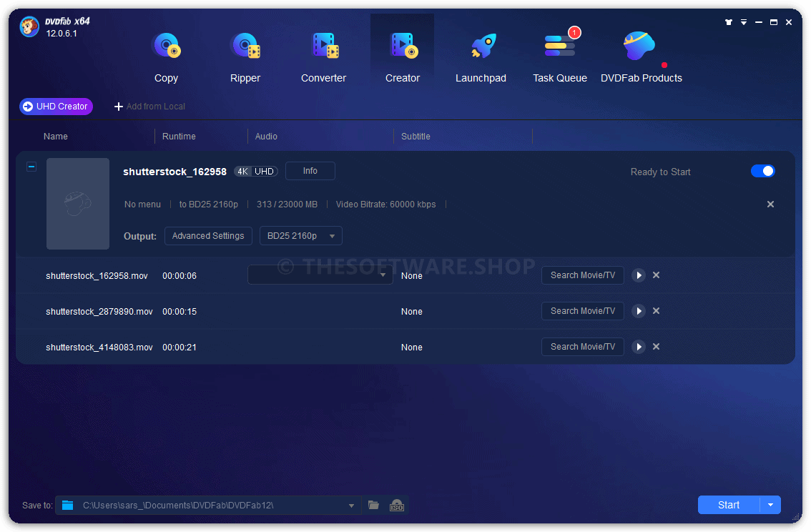
Task: Click the file name shutterstock_2879890.mov
Action: tap(99, 312)
